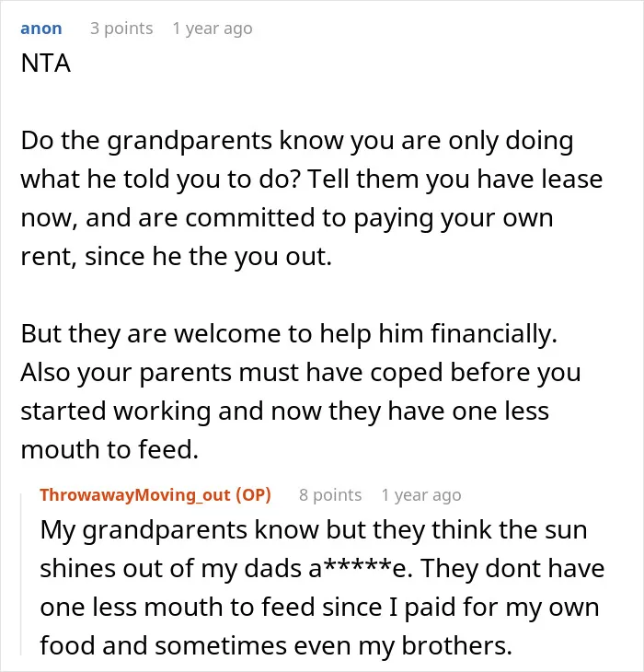Open the "1 year ago" timestamp on OP's reply
Viewport: 644px width, 672px height.
click(421, 494)
